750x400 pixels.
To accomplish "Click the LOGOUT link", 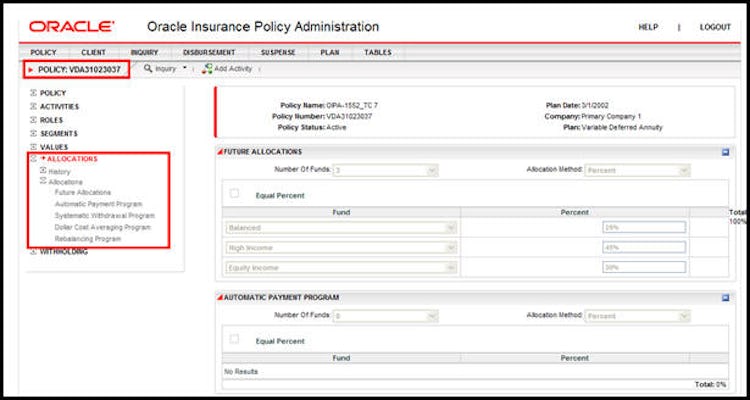I will (715, 27).
